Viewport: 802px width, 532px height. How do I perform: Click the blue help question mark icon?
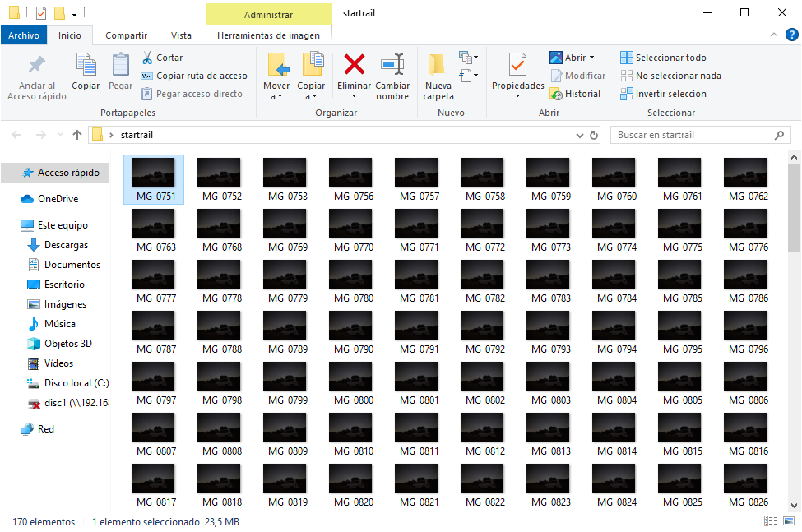tap(791, 35)
